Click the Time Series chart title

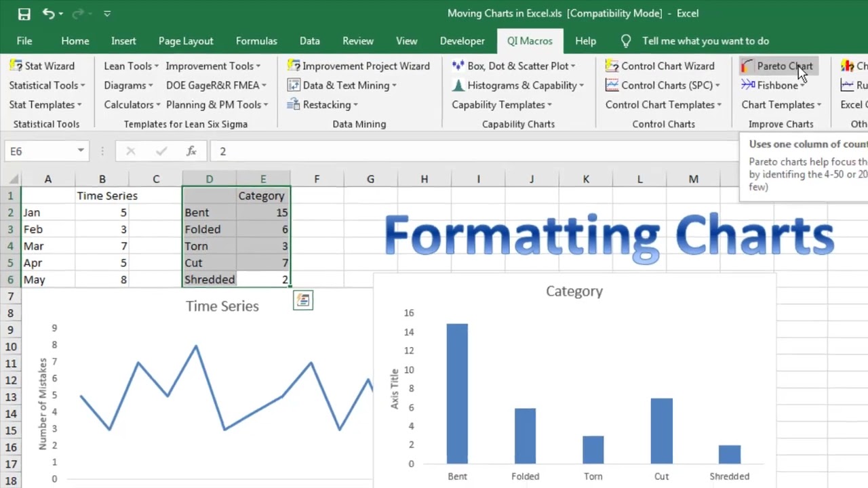tap(222, 306)
